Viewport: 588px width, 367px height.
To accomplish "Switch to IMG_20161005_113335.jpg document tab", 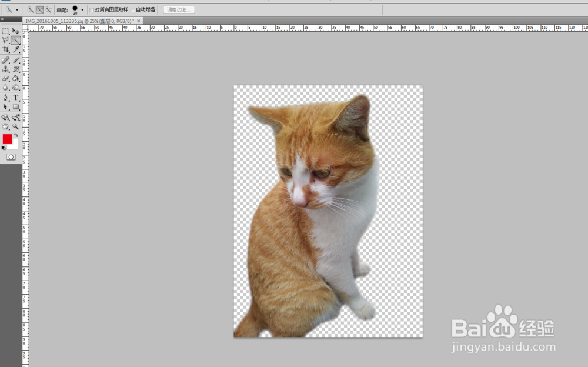I will tap(80, 21).
